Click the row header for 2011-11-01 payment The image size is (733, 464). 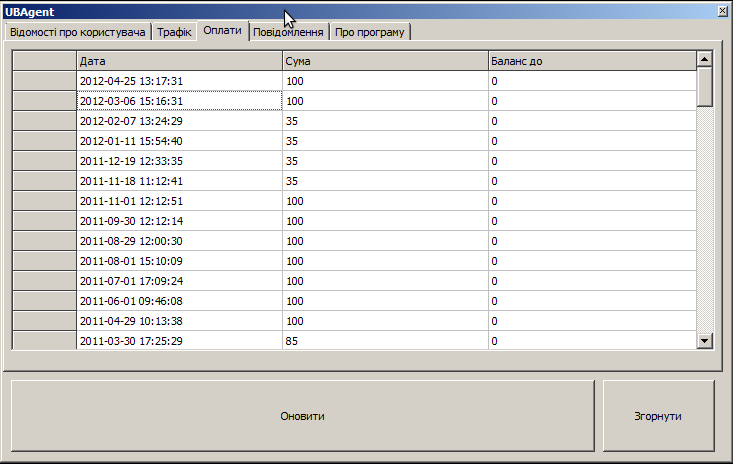44,201
